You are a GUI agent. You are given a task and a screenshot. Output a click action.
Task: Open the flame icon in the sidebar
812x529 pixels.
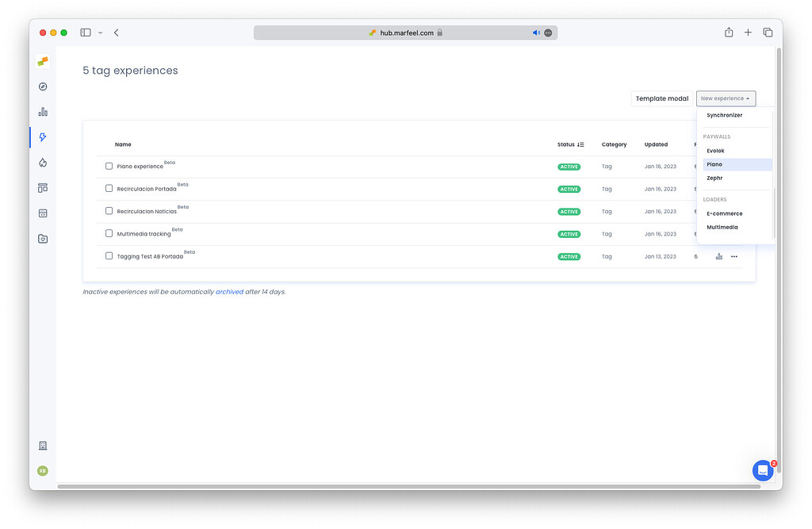(x=42, y=162)
